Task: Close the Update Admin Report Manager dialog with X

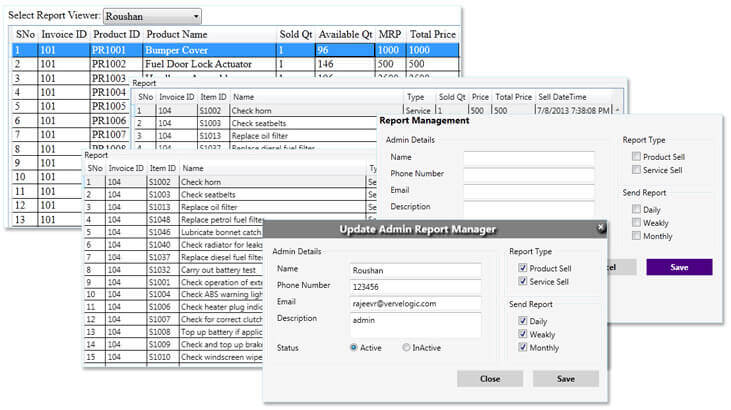Action: [x=601, y=228]
